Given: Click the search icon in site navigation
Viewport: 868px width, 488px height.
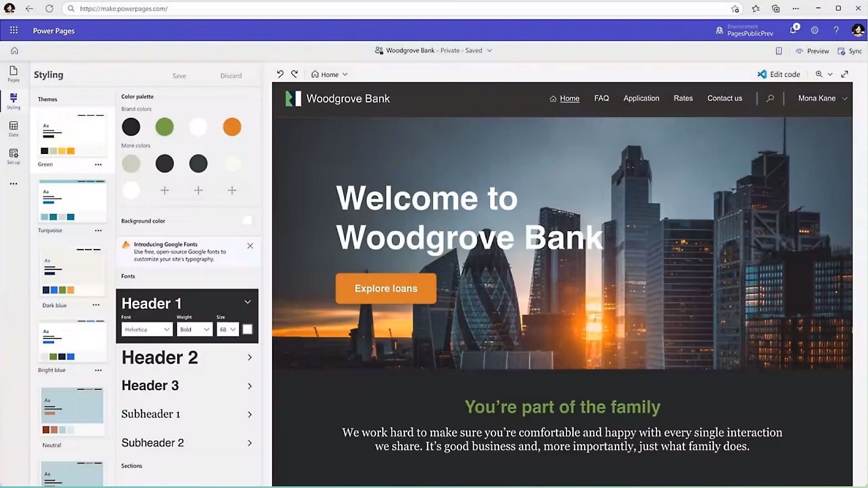Looking at the screenshot, I should (x=770, y=98).
